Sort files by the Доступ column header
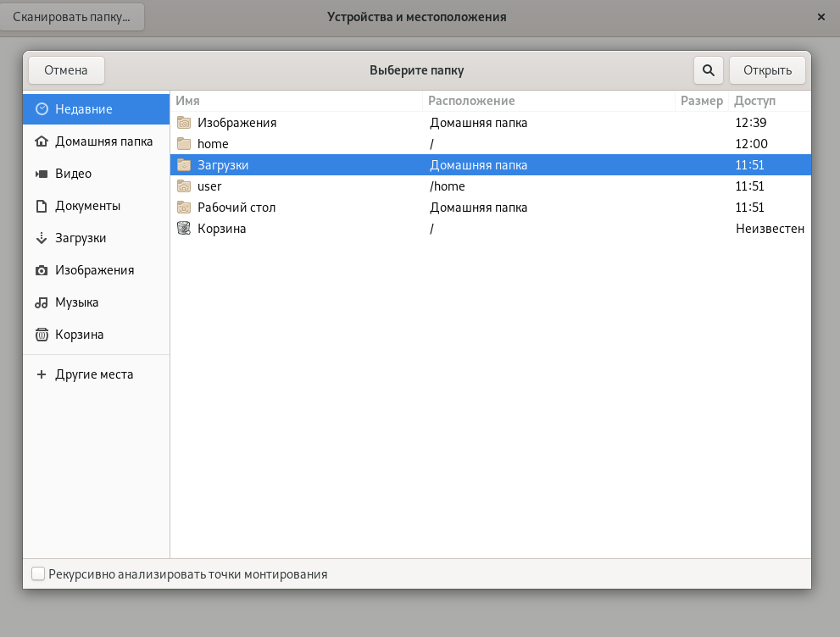 [768, 101]
